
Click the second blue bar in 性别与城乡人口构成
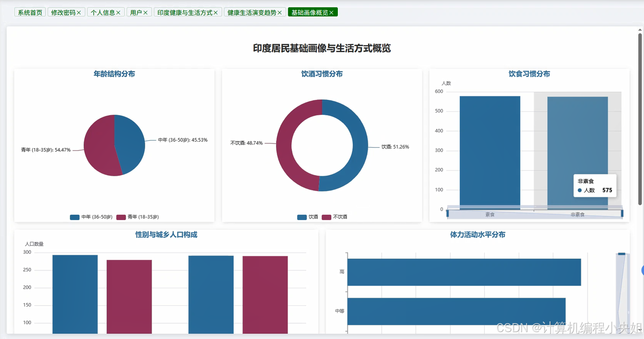(x=211, y=295)
